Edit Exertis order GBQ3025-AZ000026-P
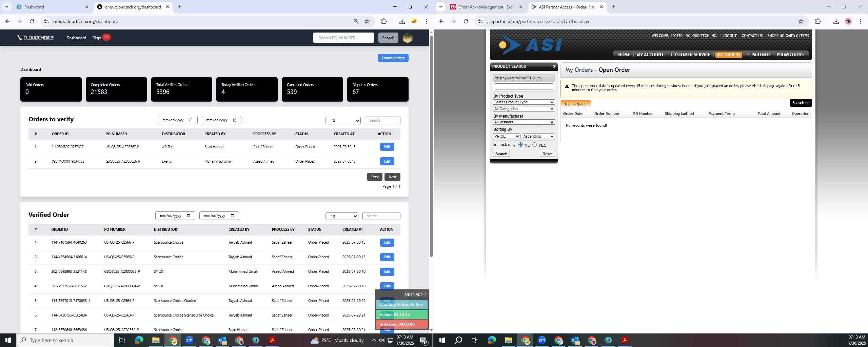The width and height of the screenshot is (868, 347). pyautogui.click(x=387, y=161)
